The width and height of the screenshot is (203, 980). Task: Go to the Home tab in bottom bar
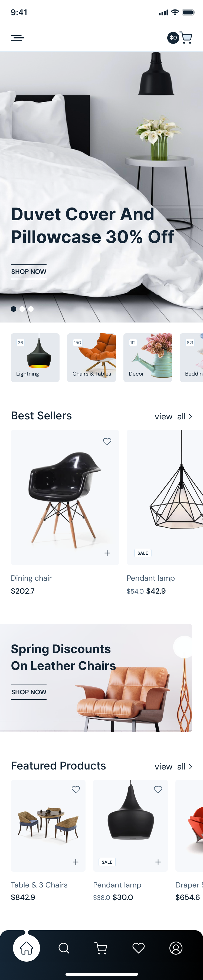(26, 948)
